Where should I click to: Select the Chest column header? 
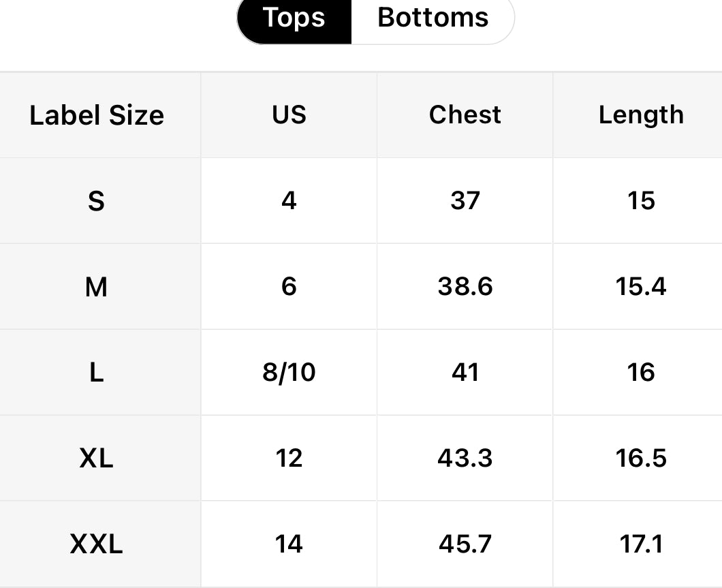coord(465,115)
